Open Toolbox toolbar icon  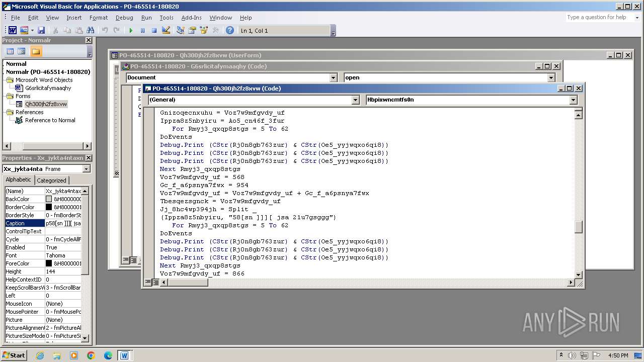215,31
